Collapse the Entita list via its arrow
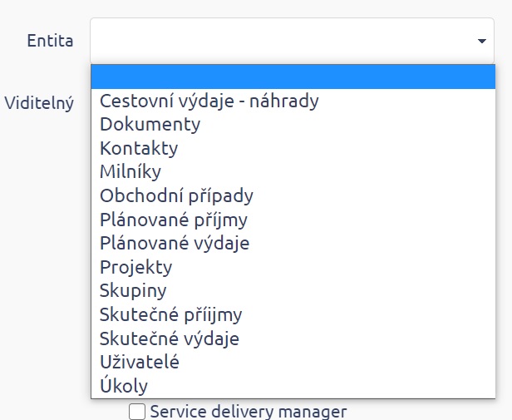Image resolution: width=512 pixels, height=420 pixels. (x=481, y=41)
